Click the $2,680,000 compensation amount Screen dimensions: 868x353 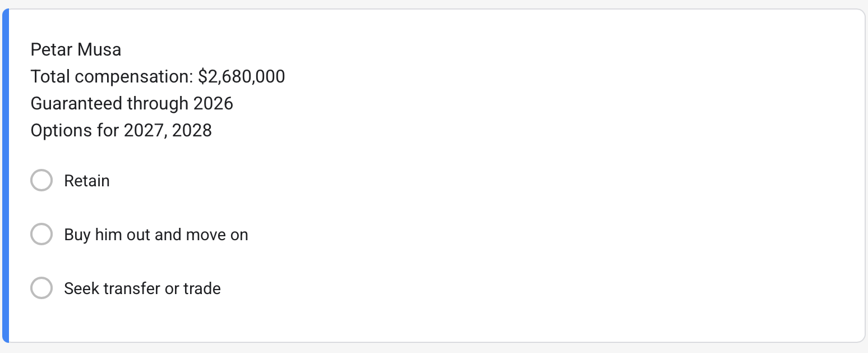[242, 76]
